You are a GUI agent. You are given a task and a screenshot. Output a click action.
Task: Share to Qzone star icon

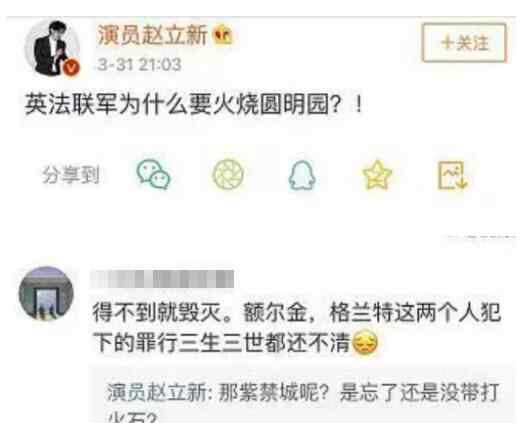pyautogui.click(x=377, y=175)
